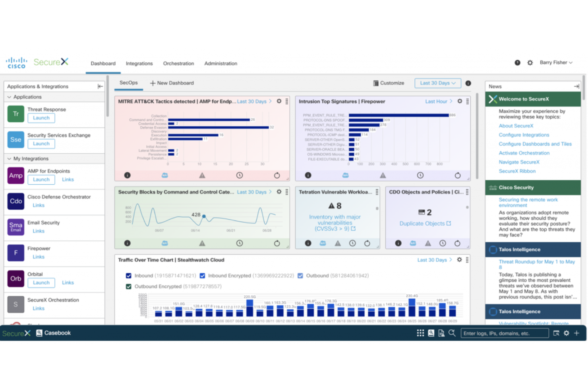Disable the Inbound checkbox on Traffic chart
The image size is (588, 392).
(x=128, y=276)
